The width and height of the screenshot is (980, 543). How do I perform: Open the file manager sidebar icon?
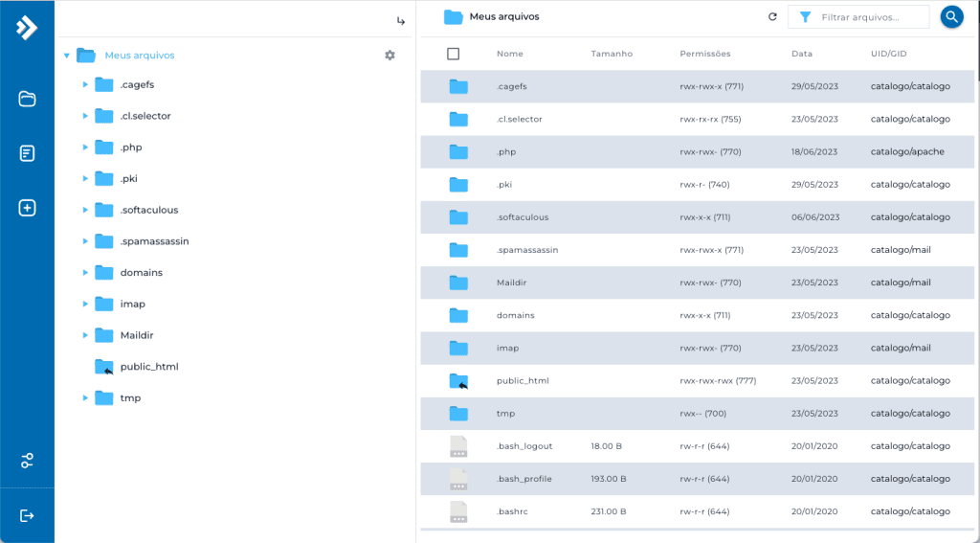pyautogui.click(x=27, y=99)
